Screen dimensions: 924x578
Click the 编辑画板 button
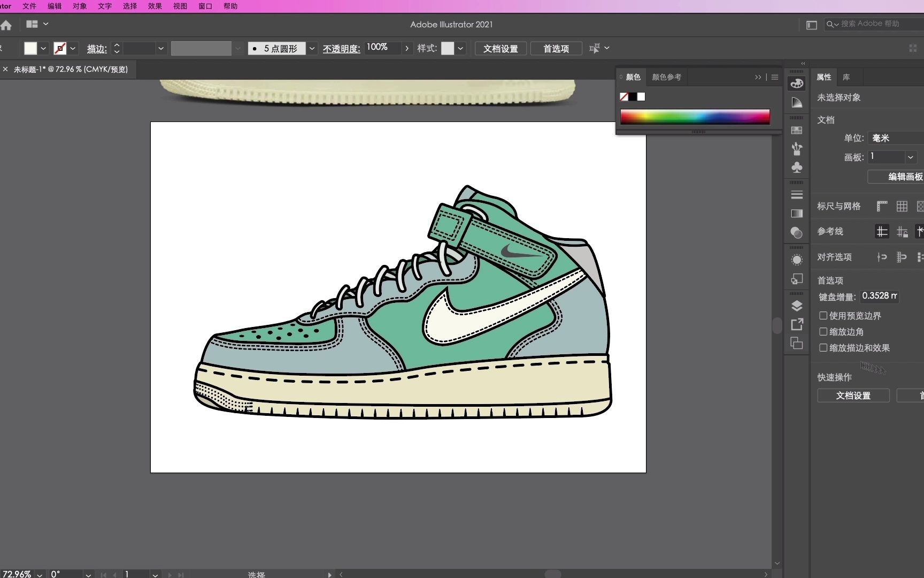tap(896, 177)
